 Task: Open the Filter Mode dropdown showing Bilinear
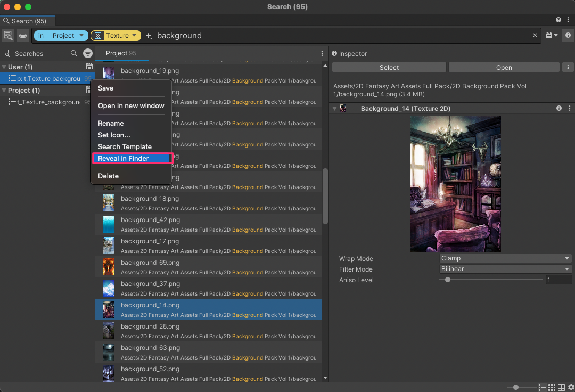pos(504,269)
